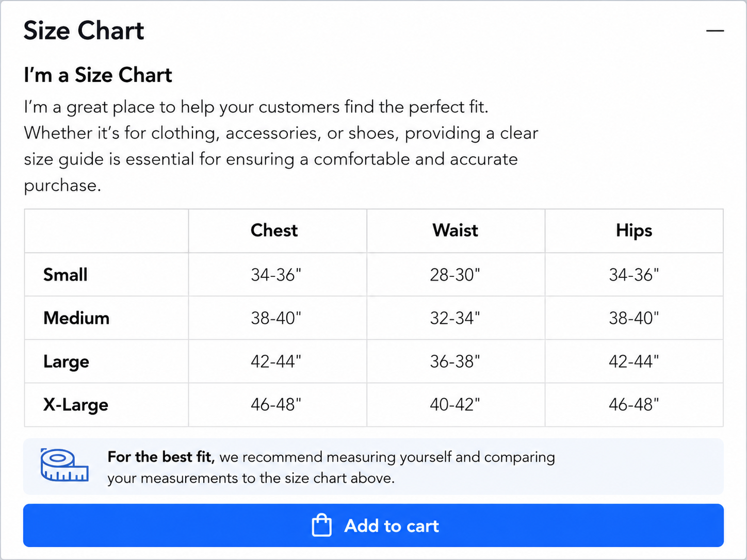The height and width of the screenshot is (560, 747).
Task: Click the Add to cart button
Action: click(373, 525)
